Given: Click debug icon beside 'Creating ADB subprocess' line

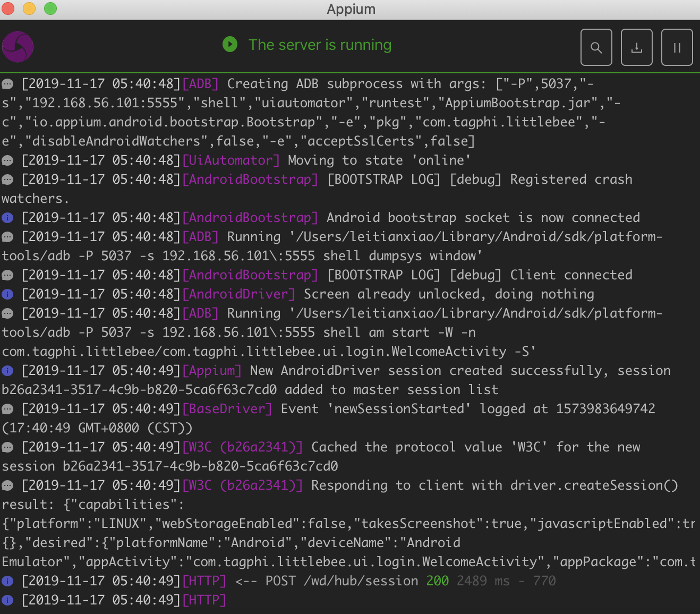Looking at the screenshot, I should [7, 84].
